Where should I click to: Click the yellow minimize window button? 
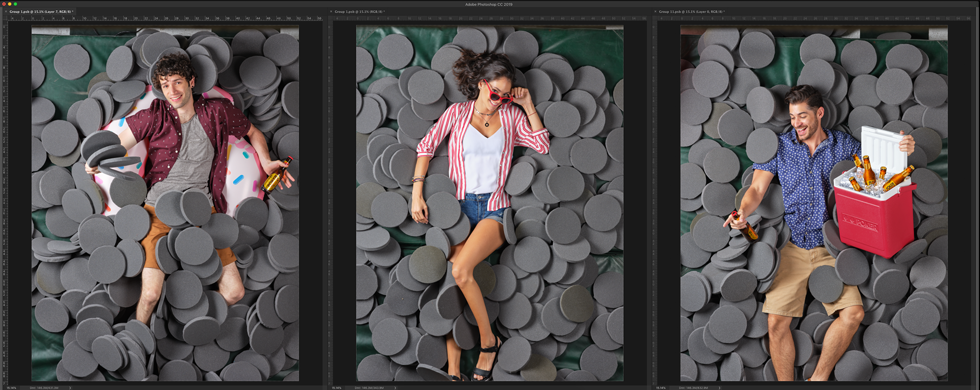(9, 4)
